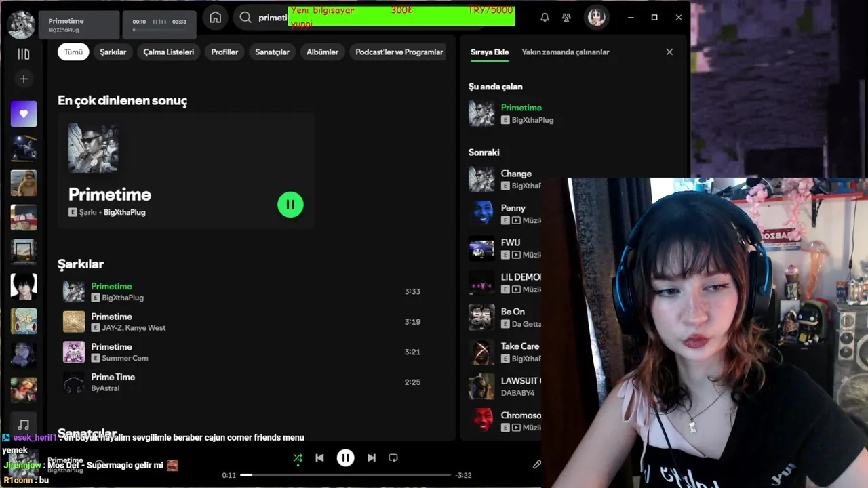868x488 pixels.
Task: Skip to previous track
Action: tap(319, 458)
